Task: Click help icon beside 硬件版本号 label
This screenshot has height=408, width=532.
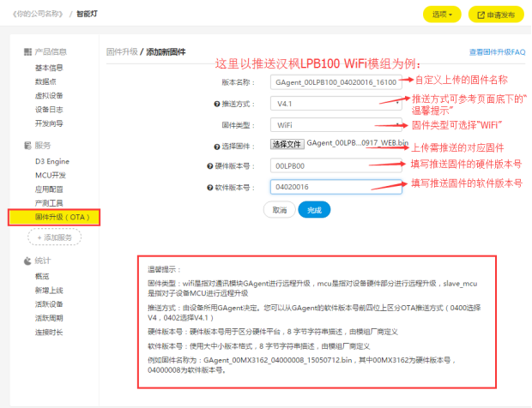Action: [210, 165]
